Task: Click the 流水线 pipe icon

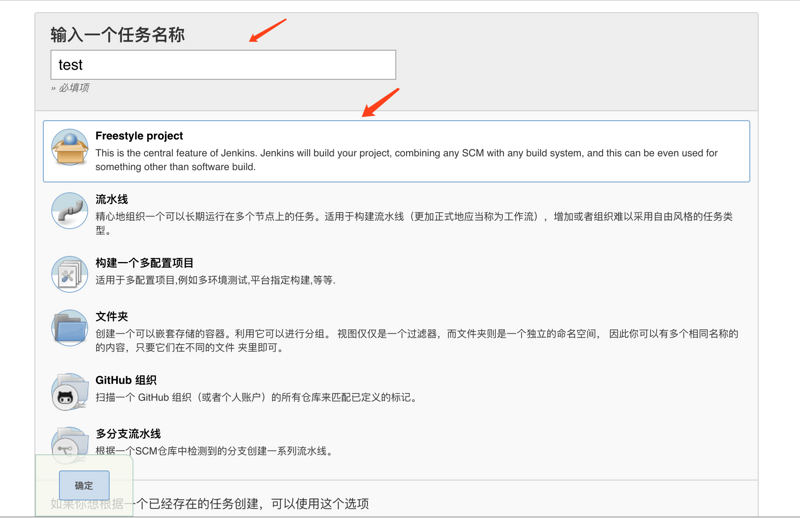Action: tap(69, 210)
